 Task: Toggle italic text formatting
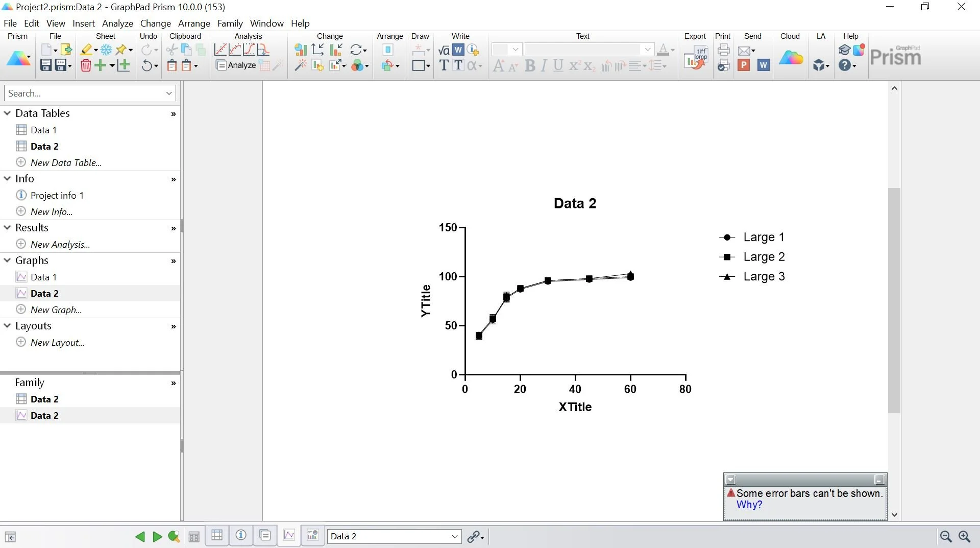click(x=543, y=65)
